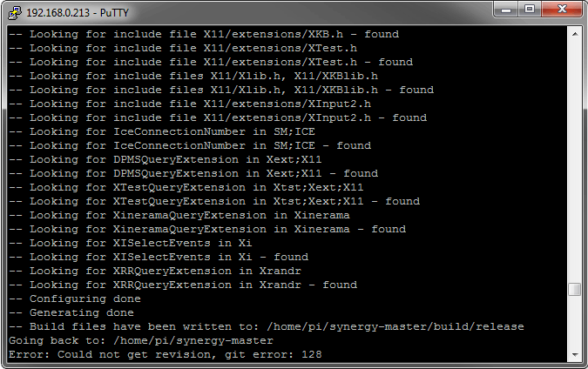Click the terminal scrollbar thumb
This screenshot has height=369, width=588.
pos(574,290)
